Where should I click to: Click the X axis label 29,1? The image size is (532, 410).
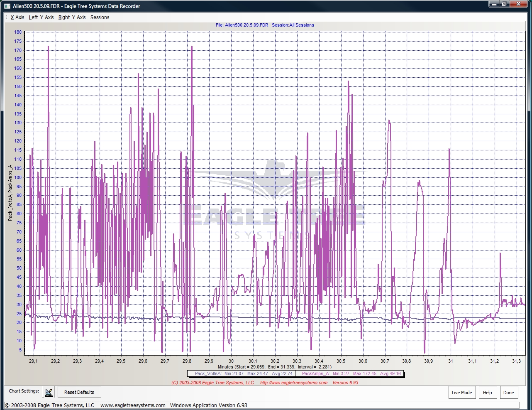point(33,361)
